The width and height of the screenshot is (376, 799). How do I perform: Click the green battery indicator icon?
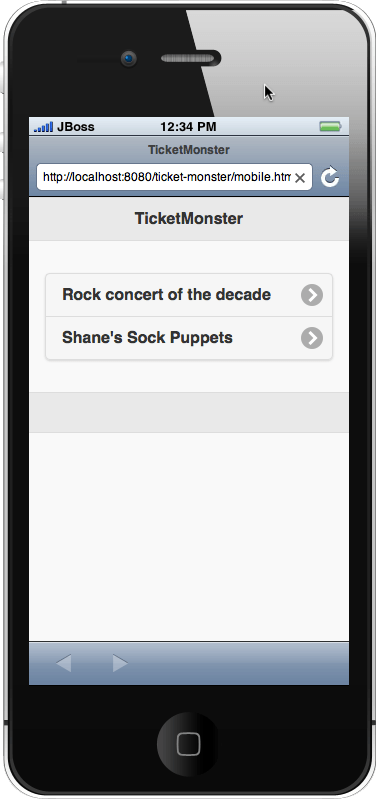331,127
